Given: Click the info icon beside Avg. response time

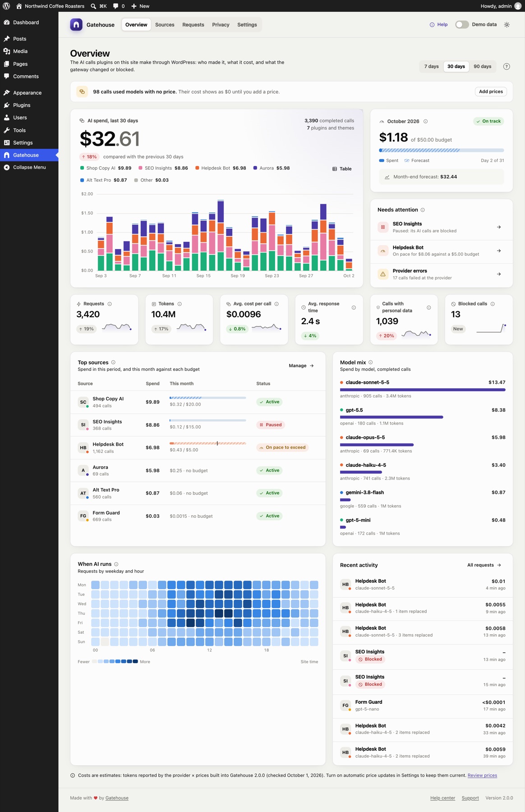Looking at the screenshot, I should point(354,308).
